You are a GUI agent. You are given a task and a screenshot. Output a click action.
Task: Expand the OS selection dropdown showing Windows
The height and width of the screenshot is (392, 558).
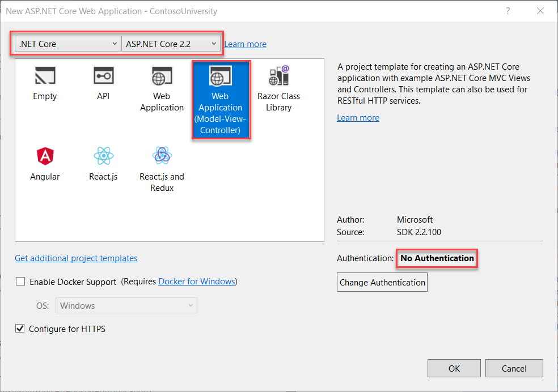click(126, 305)
